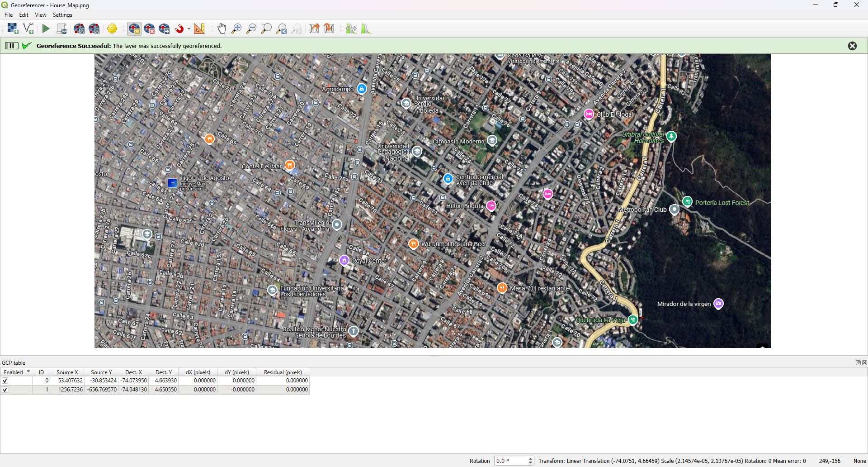
Task: Increase rotation with the spinner up arrow
Action: pos(531,459)
